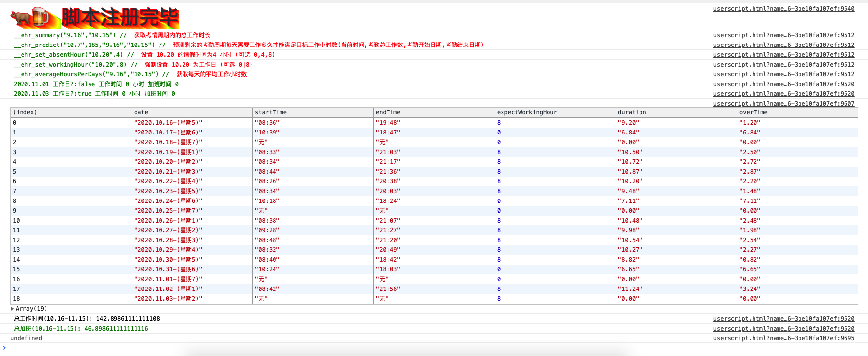This screenshot has height=356, width=868.
Task: Select the __ehr_summary("9.16","10.15") log line
Action: point(112,35)
